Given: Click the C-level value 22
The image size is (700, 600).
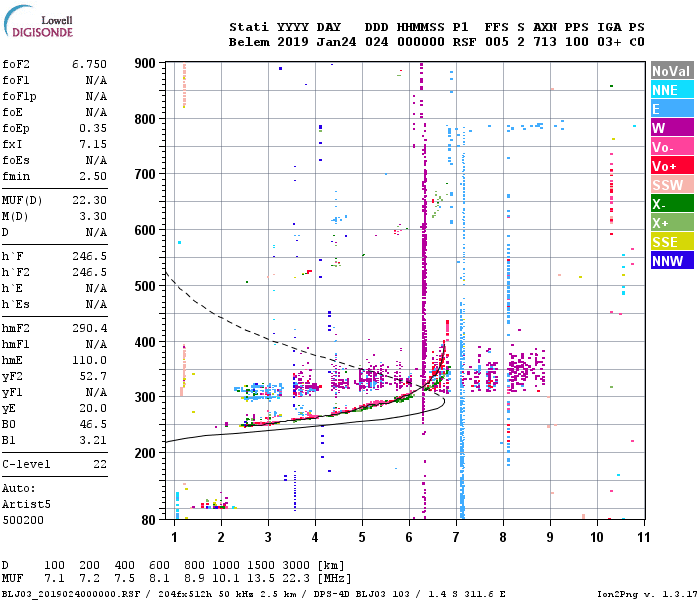Looking at the screenshot, I should [x=100, y=464].
